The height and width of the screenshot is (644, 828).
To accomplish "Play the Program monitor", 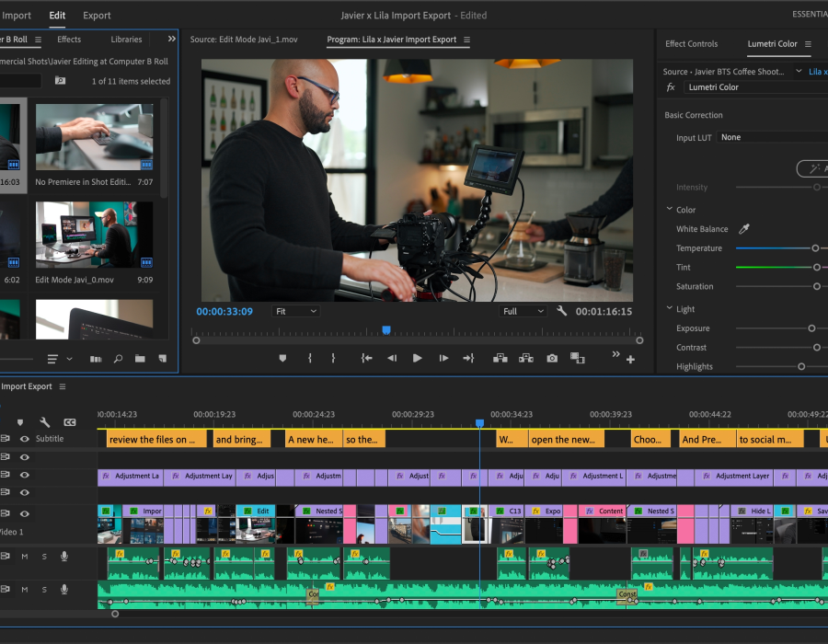I will coord(417,359).
